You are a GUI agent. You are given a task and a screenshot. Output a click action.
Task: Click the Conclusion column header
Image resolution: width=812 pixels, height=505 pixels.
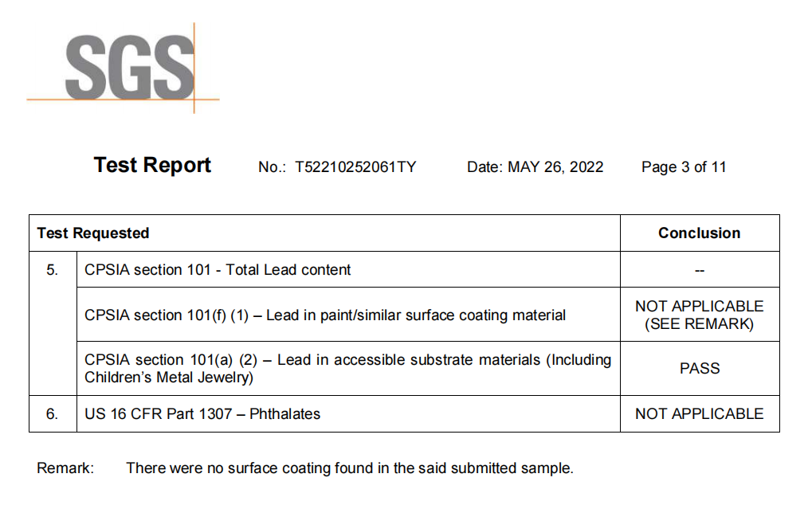(x=699, y=233)
